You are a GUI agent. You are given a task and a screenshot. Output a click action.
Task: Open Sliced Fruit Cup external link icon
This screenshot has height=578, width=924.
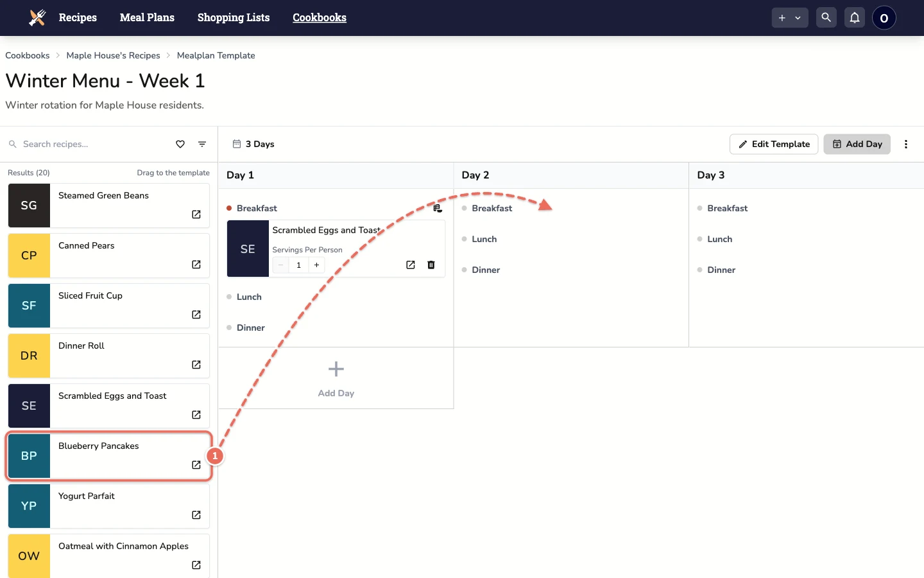196,315
